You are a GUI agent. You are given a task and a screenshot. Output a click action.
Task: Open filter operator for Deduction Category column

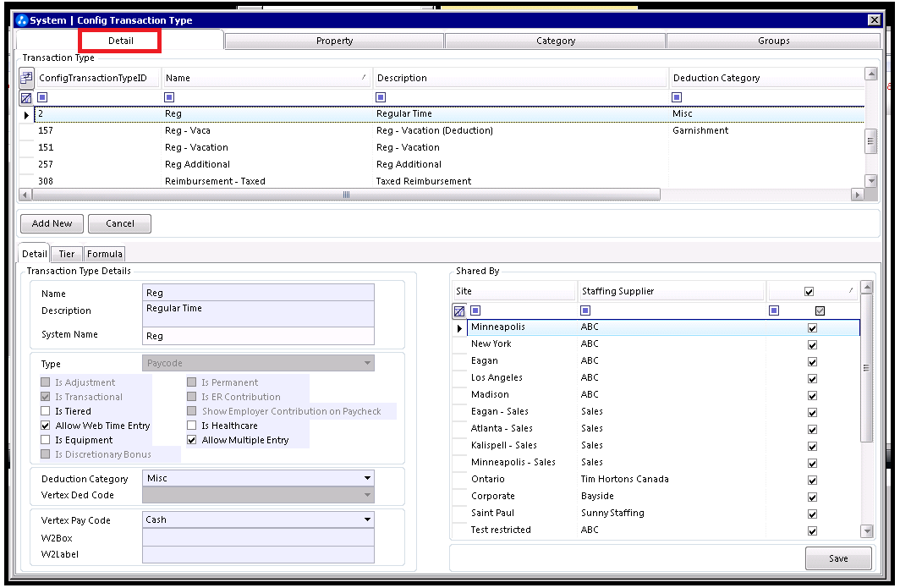(677, 97)
